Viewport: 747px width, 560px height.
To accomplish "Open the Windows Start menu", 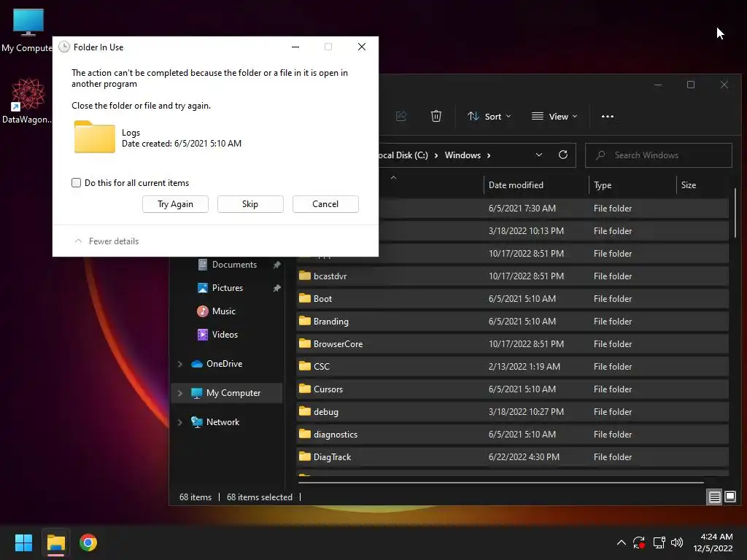I will pos(23,542).
